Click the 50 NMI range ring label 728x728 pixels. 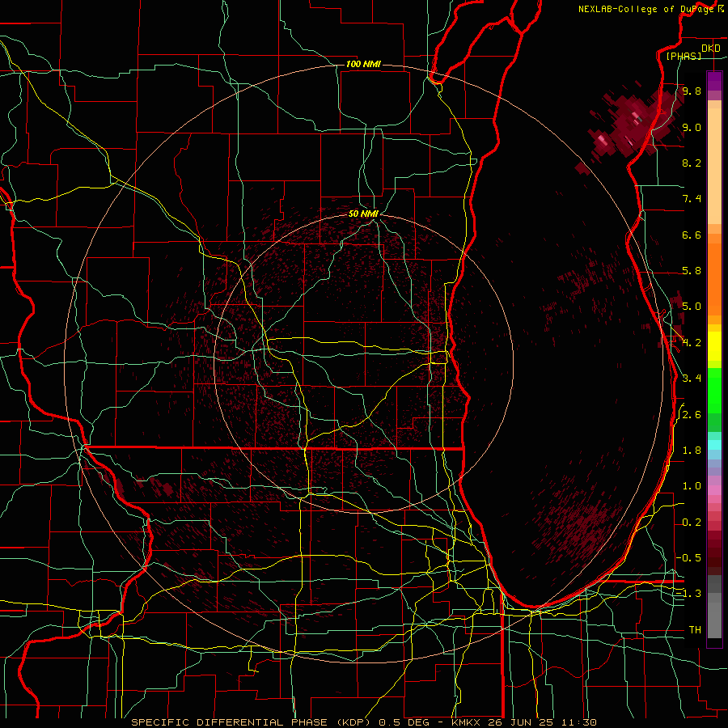tap(363, 214)
